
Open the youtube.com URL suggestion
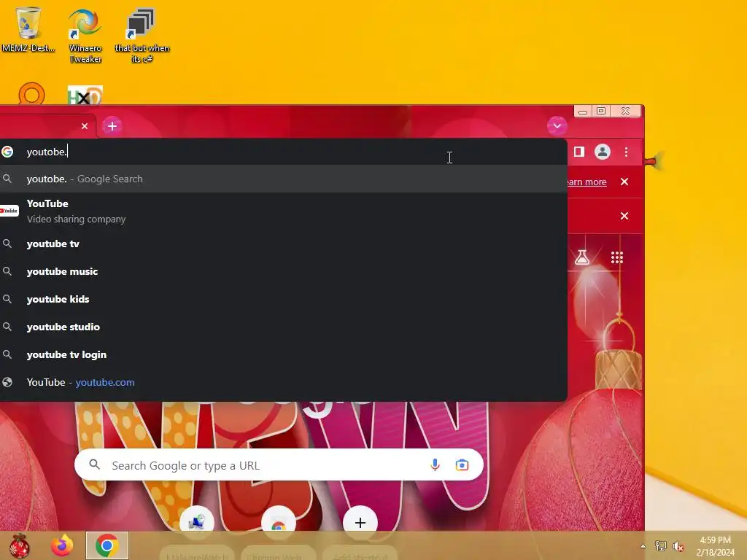(x=284, y=382)
